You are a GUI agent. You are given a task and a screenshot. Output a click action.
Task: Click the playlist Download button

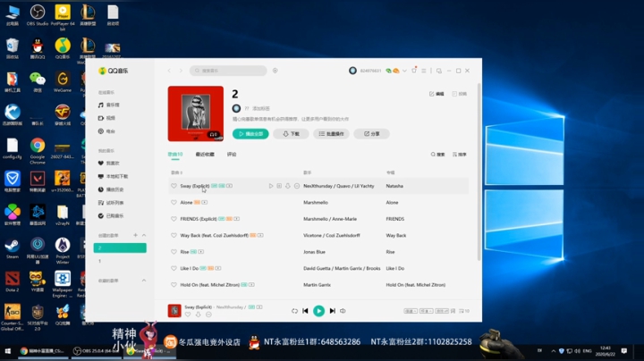click(291, 134)
